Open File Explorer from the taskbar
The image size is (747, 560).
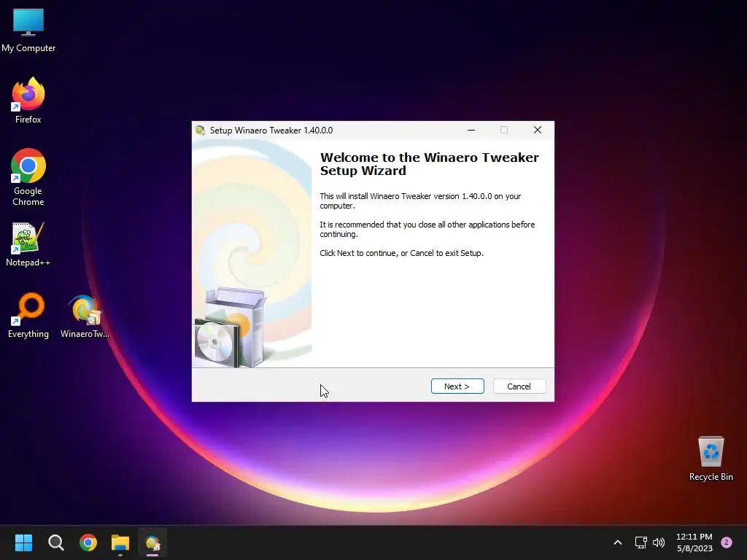pos(120,542)
